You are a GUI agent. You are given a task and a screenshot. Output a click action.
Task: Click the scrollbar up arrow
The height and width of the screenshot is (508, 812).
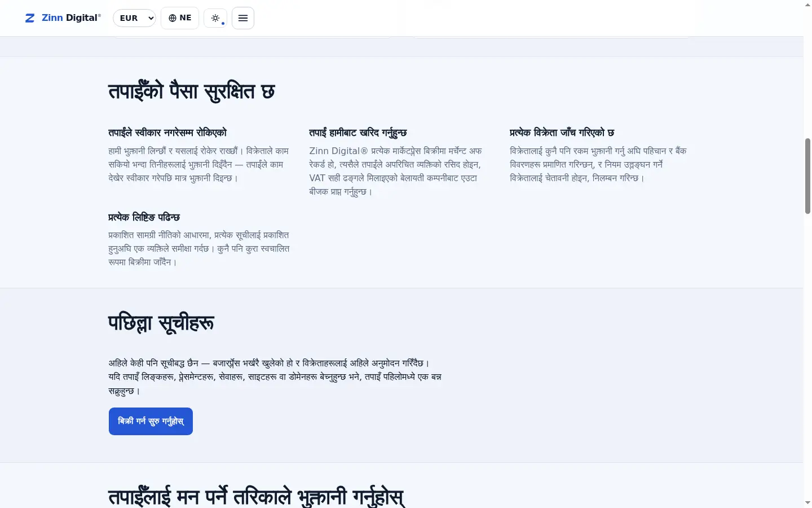(x=807, y=5)
